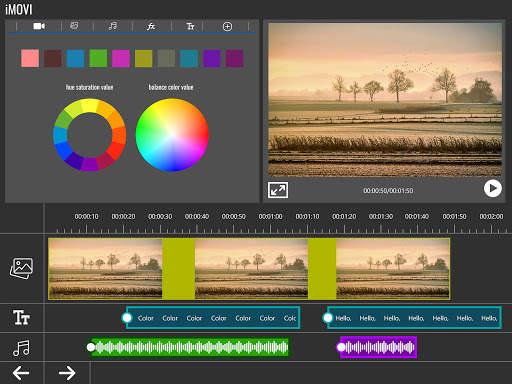Click the green audio clip start handle

pos(91,347)
